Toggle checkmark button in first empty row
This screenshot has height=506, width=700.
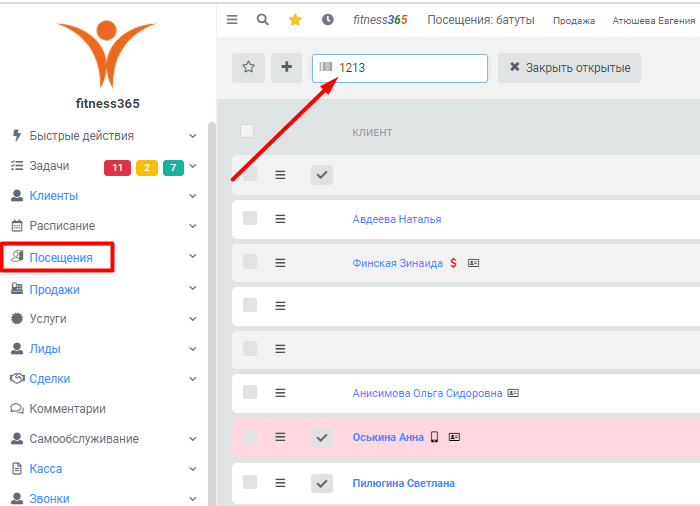click(322, 175)
